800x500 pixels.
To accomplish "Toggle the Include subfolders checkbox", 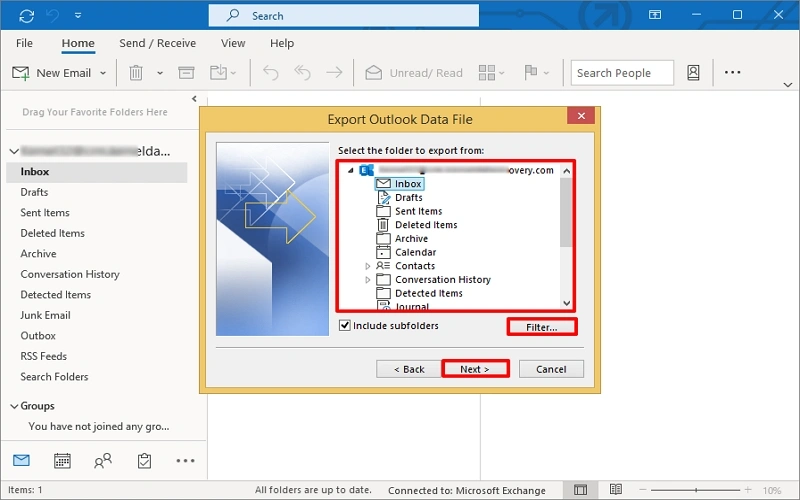I will click(x=345, y=326).
